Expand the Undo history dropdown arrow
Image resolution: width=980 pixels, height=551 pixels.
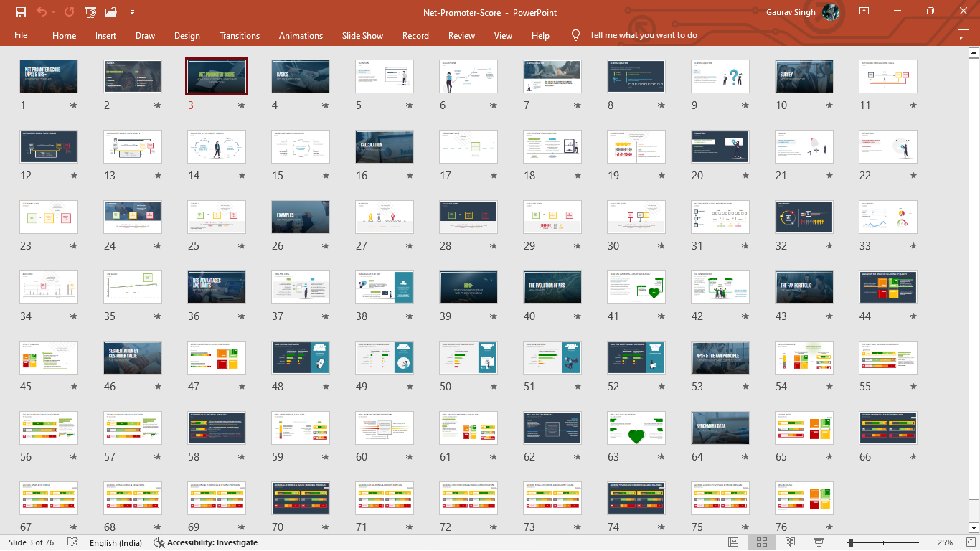(x=53, y=12)
